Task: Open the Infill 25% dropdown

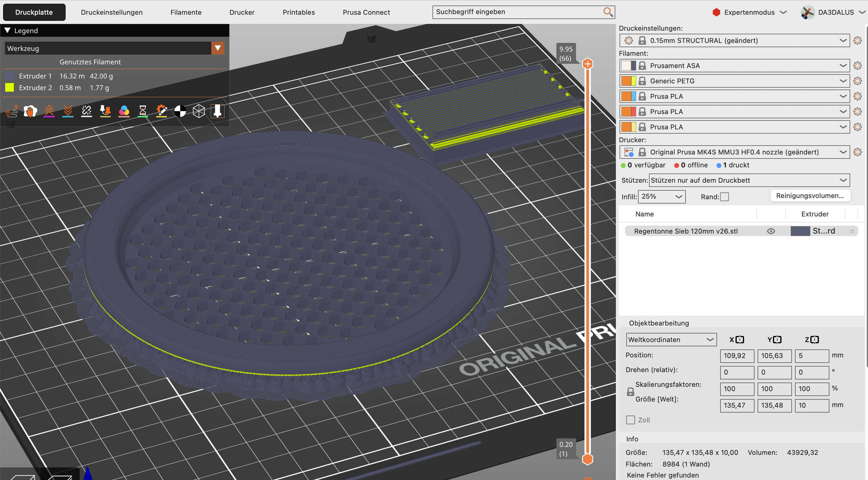Action: click(662, 196)
